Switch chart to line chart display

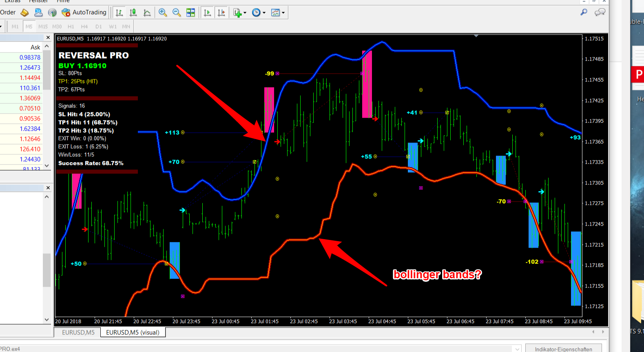click(147, 13)
